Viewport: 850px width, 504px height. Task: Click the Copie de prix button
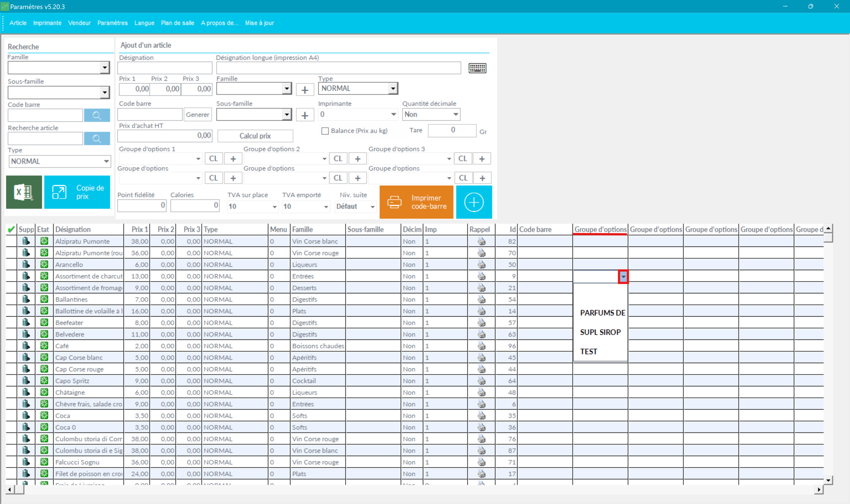[x=77, y=192]
